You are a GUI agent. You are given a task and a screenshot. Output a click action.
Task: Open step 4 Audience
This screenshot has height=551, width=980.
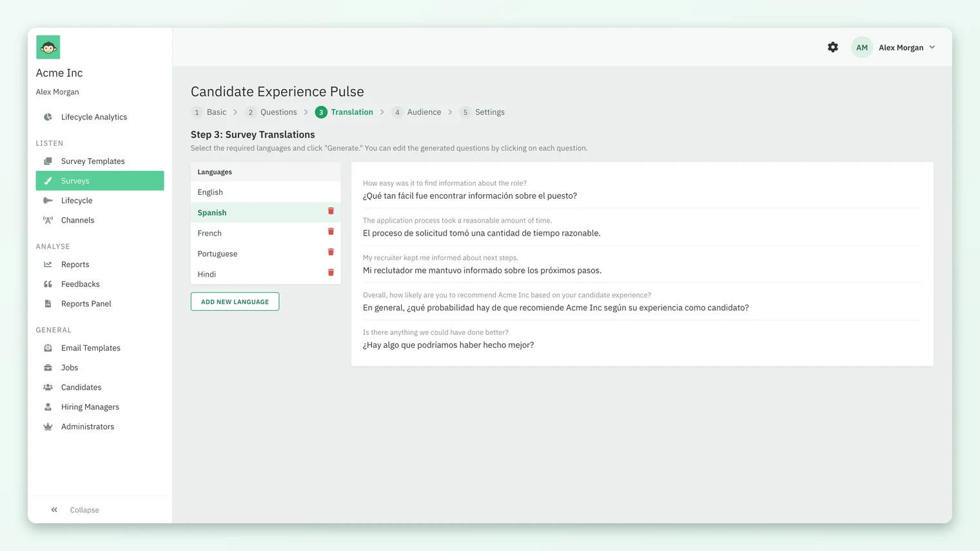click(x=416, y=112)
